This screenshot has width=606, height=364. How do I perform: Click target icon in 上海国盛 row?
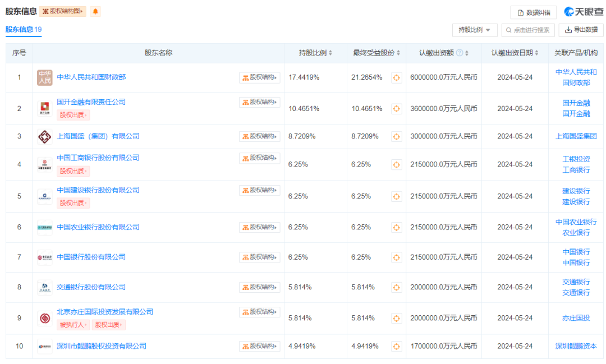(x=396, y=136)
